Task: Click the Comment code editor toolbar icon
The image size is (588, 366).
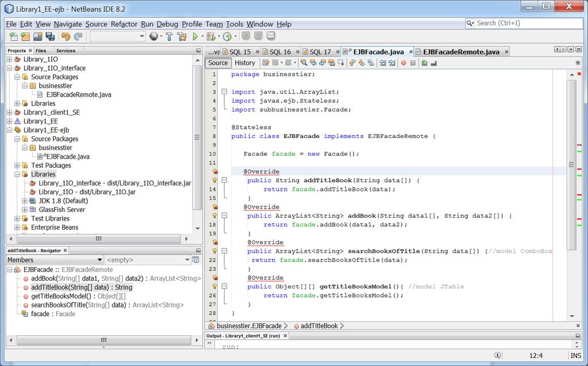Action: pos(424,63)
